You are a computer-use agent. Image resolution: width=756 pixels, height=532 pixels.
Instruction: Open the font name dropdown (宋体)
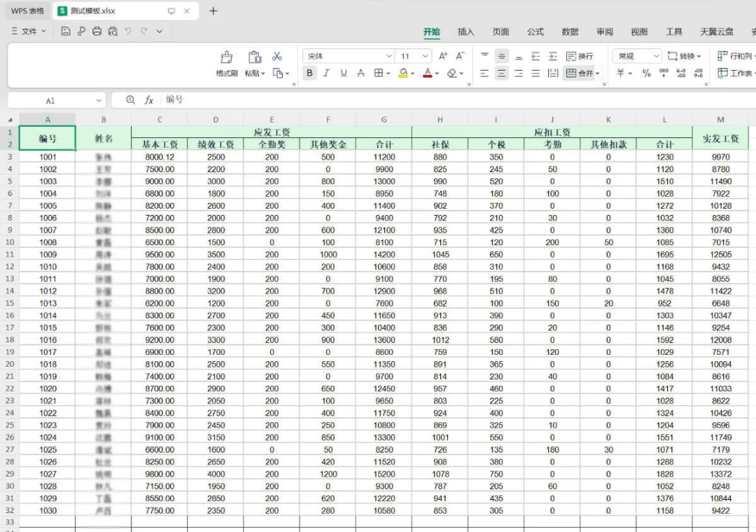point(389,56)
